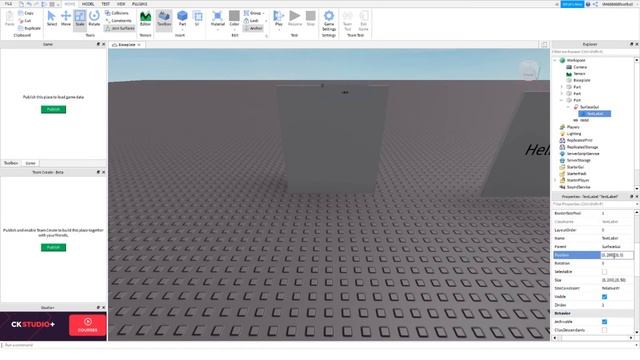Collapse the Workspace tree node
Screen dimensions: 640x360
coord(555,60)
